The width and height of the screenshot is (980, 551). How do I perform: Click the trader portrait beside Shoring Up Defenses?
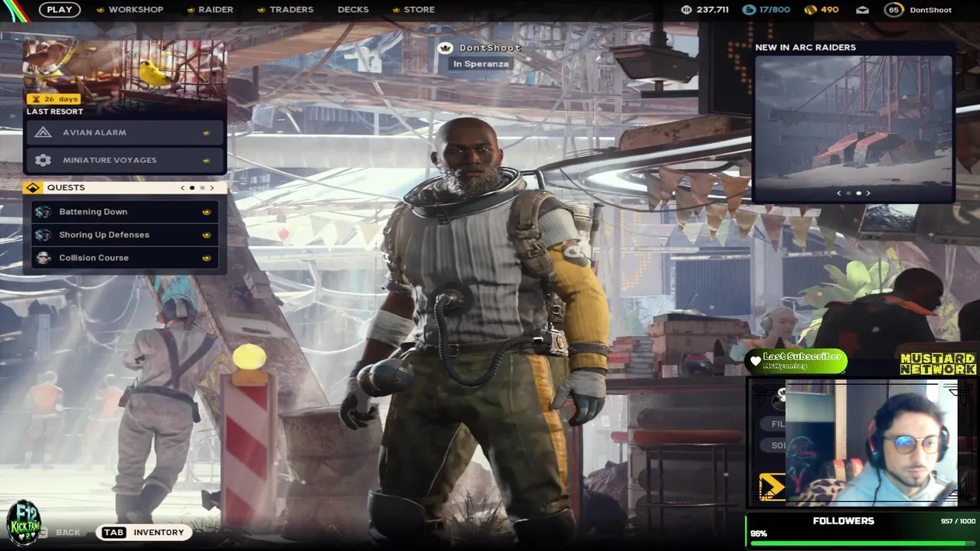(44, 235)
